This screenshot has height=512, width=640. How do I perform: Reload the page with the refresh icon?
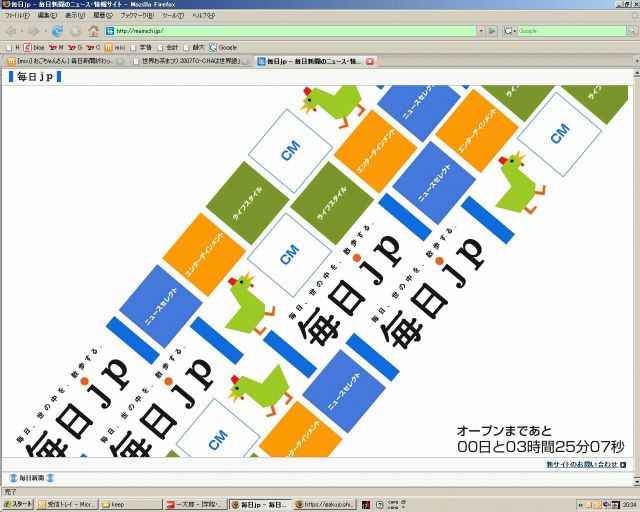point(58,31)
